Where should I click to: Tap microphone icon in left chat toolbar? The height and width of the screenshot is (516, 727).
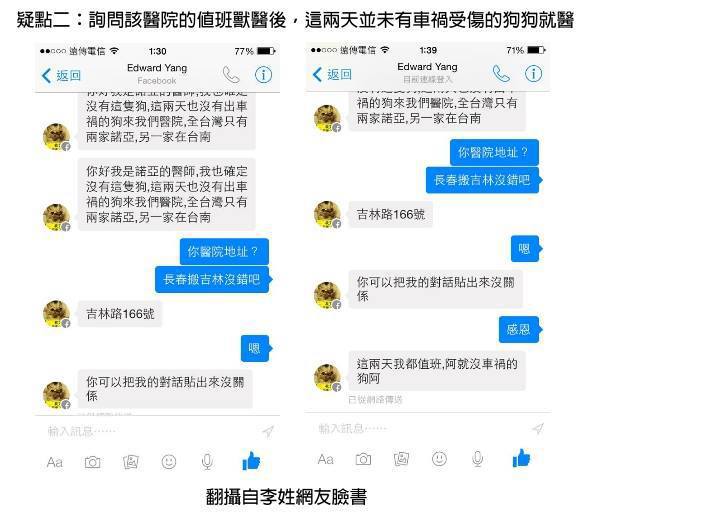click(207, 462)
